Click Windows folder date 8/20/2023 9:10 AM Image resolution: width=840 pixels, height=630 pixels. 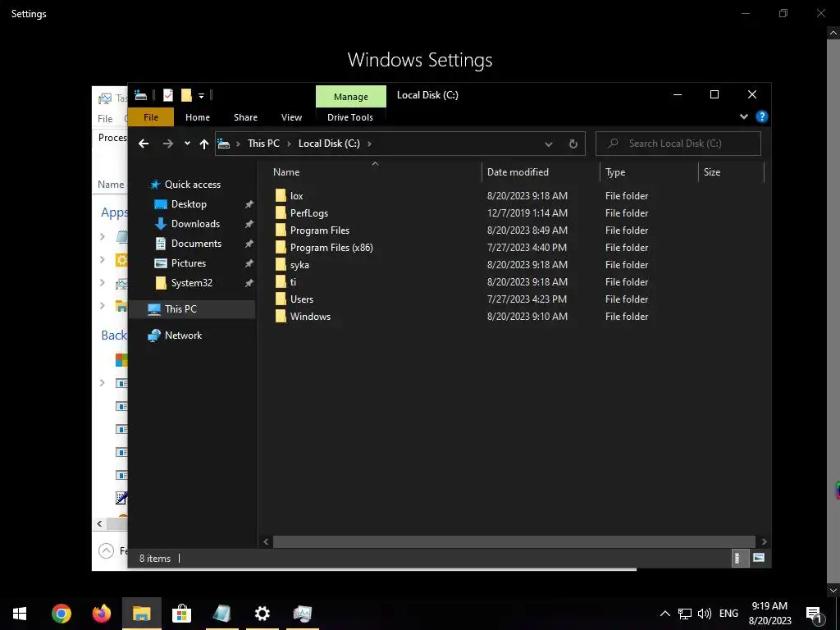coord(527,316)
